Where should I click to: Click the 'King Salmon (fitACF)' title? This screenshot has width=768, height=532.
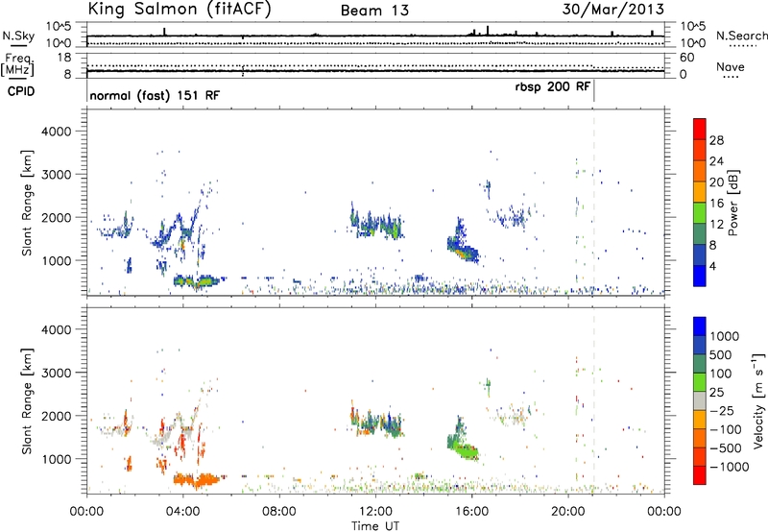click(180, 10)
